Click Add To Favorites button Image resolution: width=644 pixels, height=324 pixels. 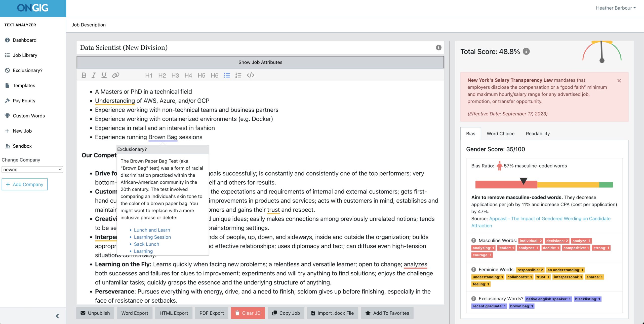pyautogui.click(x=387, y=313)
